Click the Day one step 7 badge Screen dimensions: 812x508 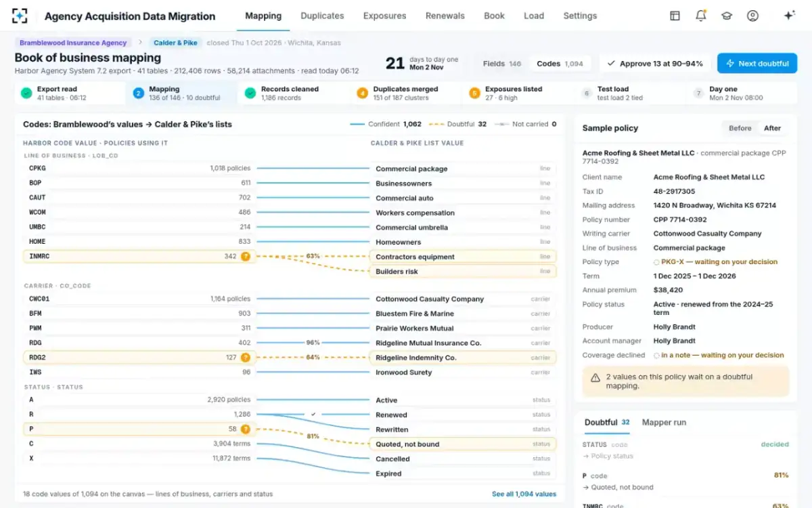[x=698, y=93]
